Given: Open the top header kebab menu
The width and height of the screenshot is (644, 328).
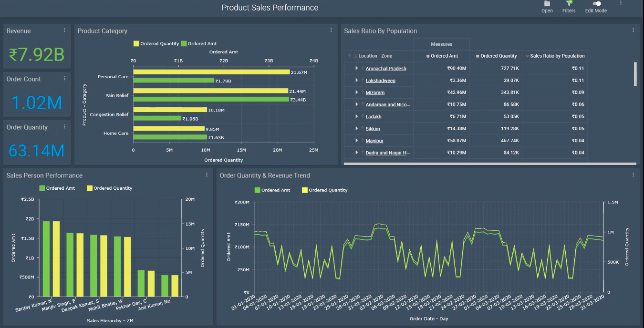Looking at the screenshot, I should click(x=621, y=3).
